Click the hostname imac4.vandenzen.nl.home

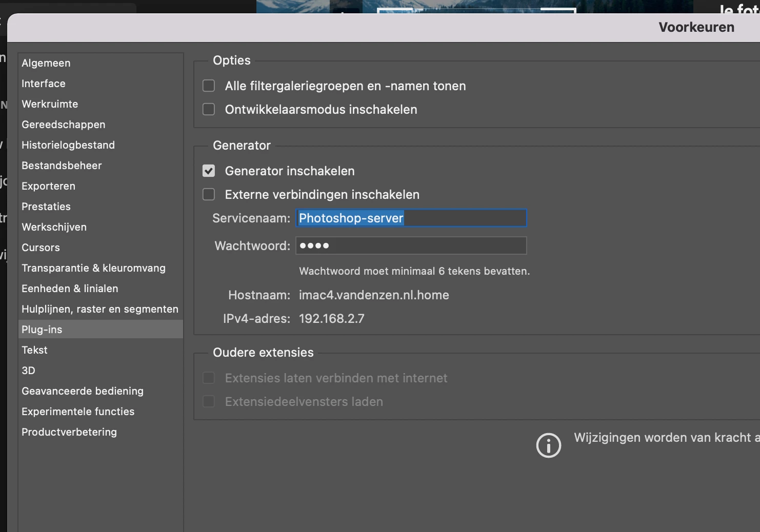pyautogui.click(x=374, y=295)
